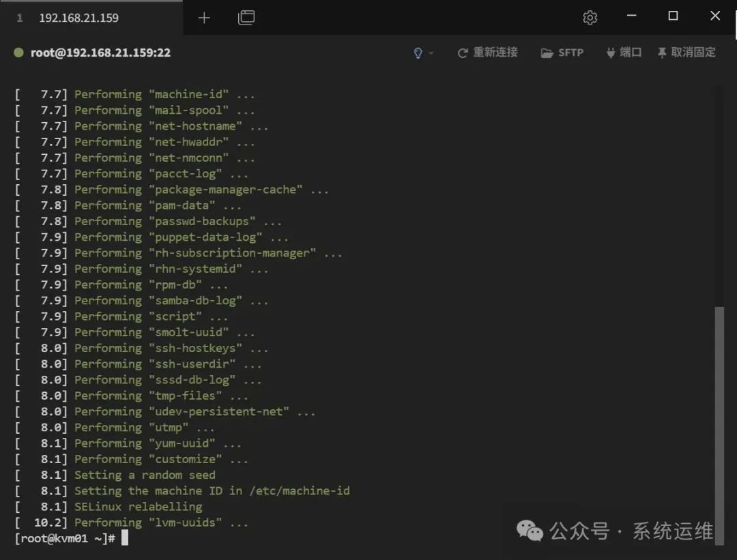Select the 192.168.21.159 session tab
This screenshot has width=737, height=560.
(x=78, y=18)
